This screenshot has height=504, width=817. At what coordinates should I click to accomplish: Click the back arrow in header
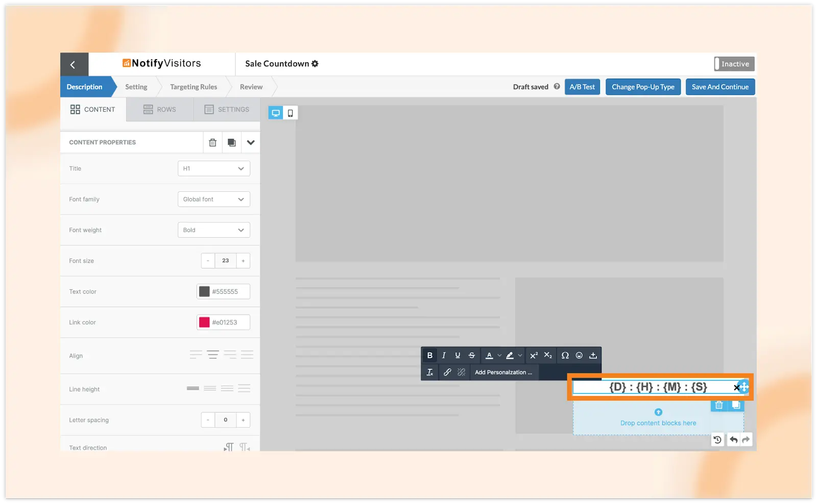click(73, 64)
